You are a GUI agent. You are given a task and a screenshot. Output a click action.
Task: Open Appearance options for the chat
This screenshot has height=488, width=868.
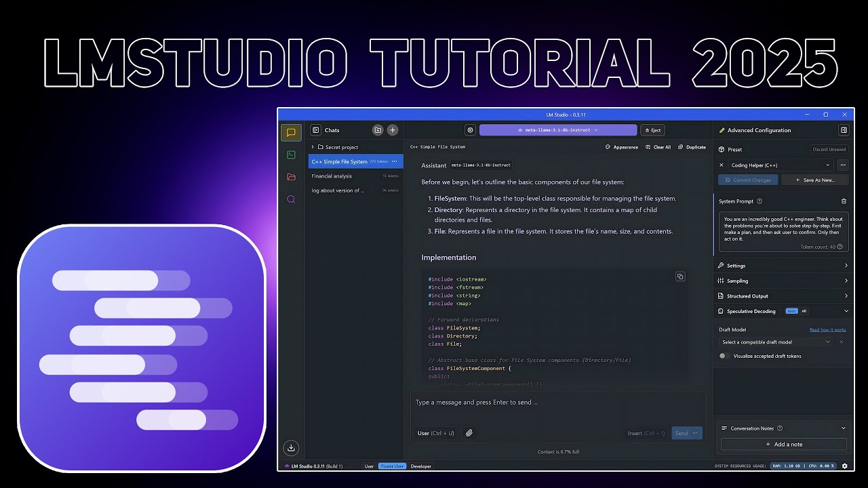click(621, 147)
